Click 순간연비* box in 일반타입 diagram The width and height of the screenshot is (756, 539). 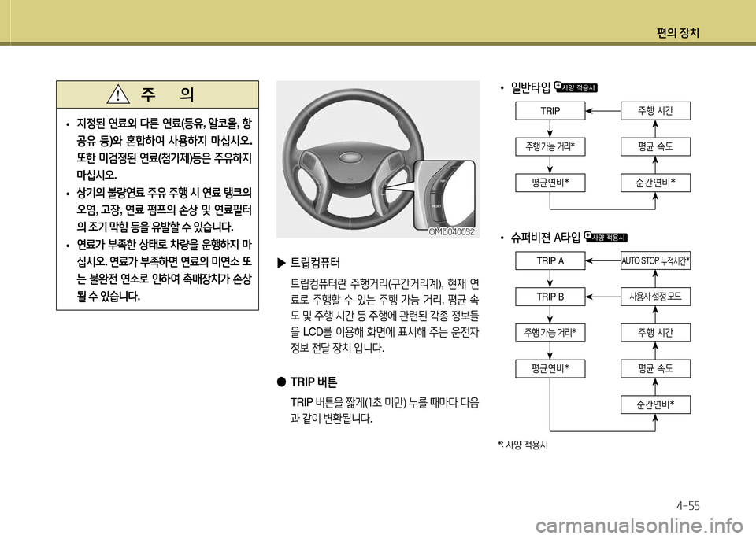coord(655,183)
